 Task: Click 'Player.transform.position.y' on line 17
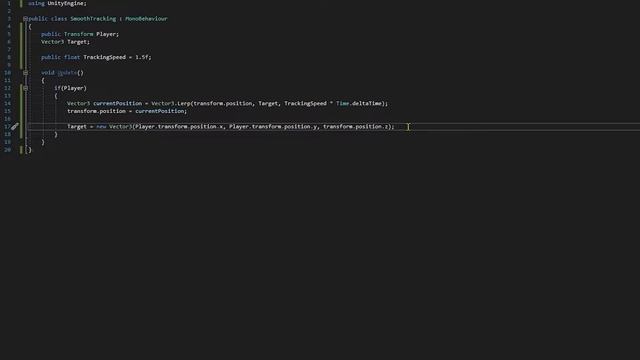(273, 127)
